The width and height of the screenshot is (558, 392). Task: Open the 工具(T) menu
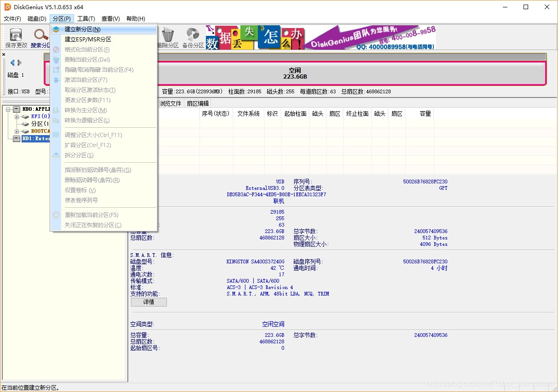tap(86, 19)
